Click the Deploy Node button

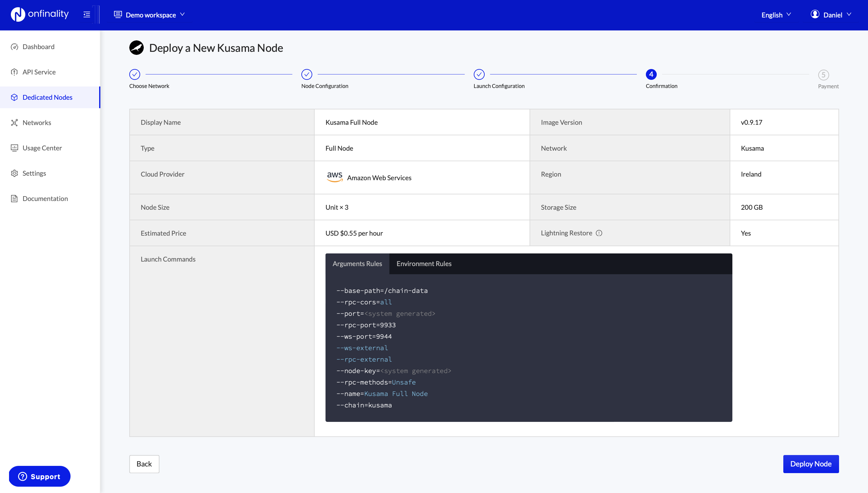pyautogui.click(x=810, y=464)
